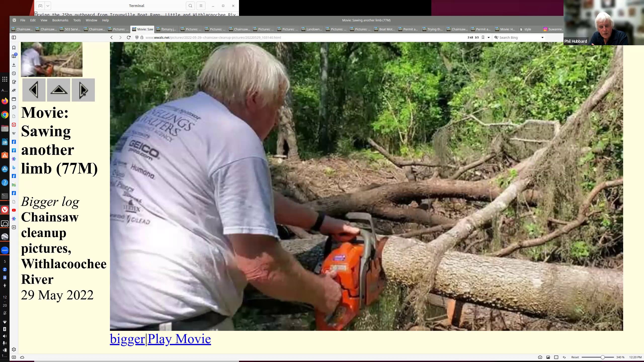Open the Bookmarks menu
This screenshot has height=362, width=644.
click(x=60, y=20)
